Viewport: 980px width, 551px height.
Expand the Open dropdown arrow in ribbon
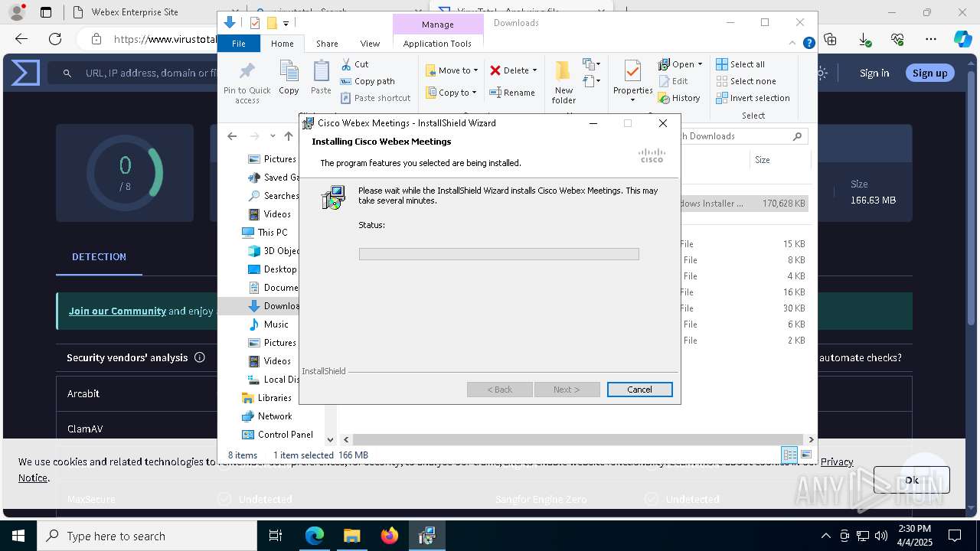(x=700, y=64)
